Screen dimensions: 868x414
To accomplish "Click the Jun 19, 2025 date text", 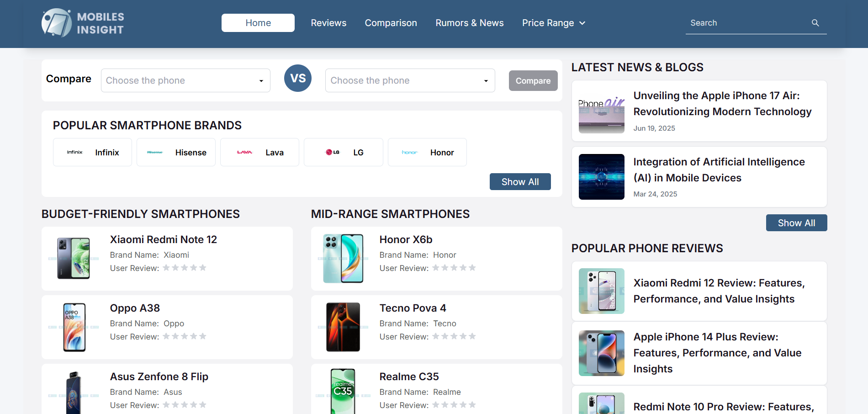I will pyautogui.click(x=654, y=128).
